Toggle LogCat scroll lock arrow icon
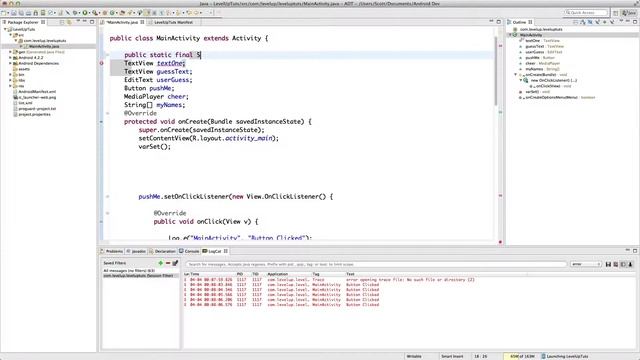Image resolution: width=640 pixels, height=360 pixels. [x=630, y=264]
